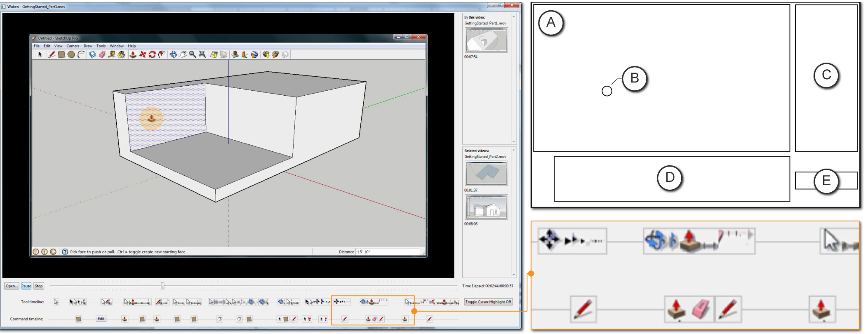Image resolution: width=868 pixels, height=334 pixels.
Task: Click last pencil marker on Command timeline
Action: pos(429,319)
